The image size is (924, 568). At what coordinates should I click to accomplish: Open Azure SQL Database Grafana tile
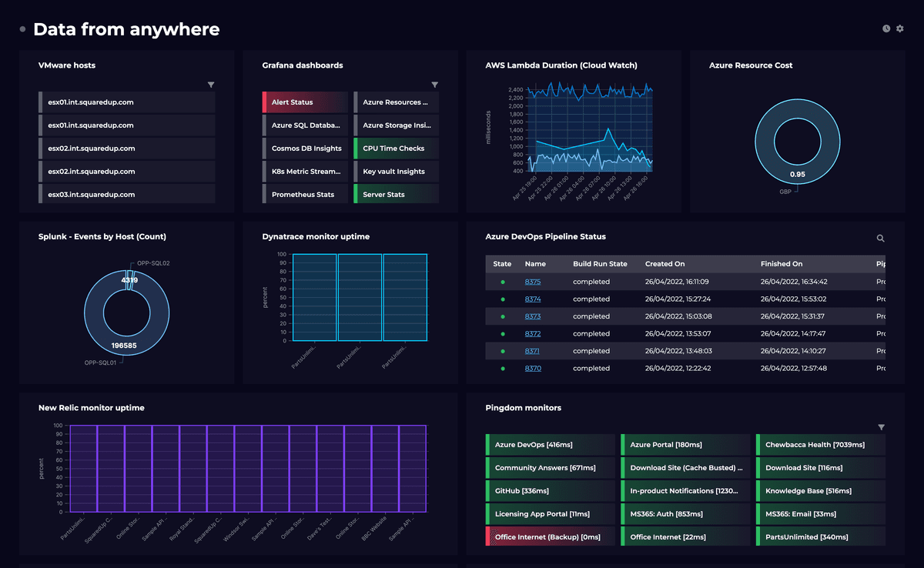(305, 125)
